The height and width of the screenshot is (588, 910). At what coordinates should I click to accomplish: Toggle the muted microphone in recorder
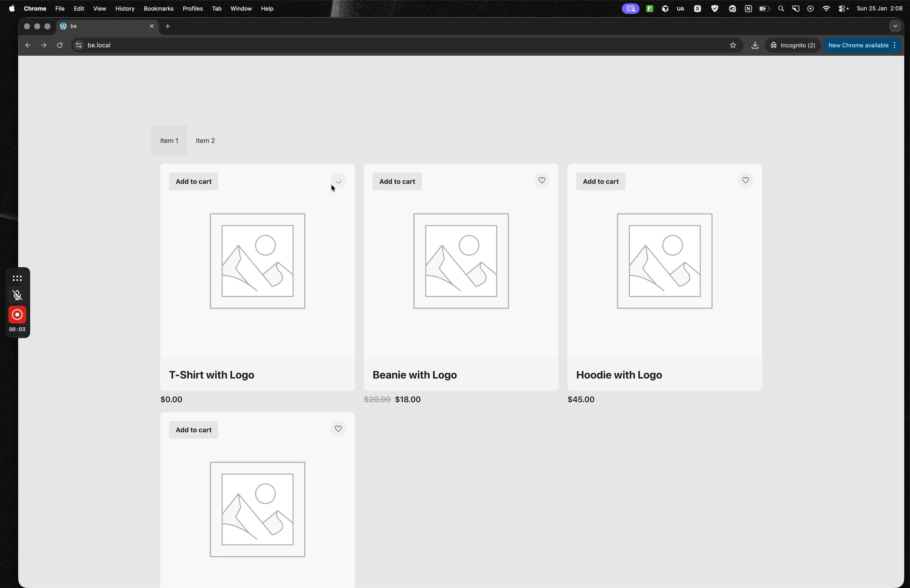coord(17,295)
